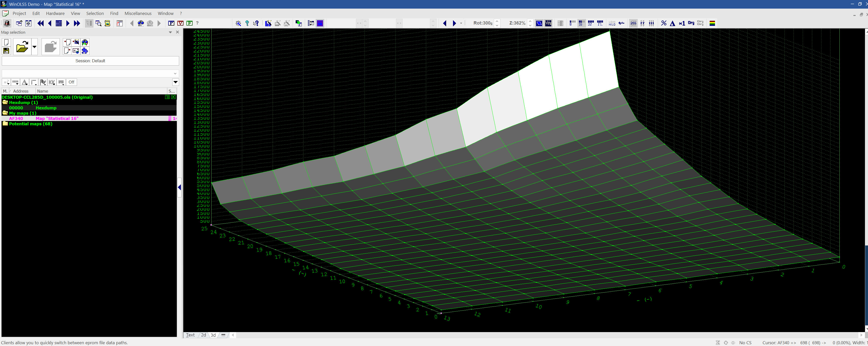
Task: Click the yellow scroll icon in toolbar
Action: point(107,23)
